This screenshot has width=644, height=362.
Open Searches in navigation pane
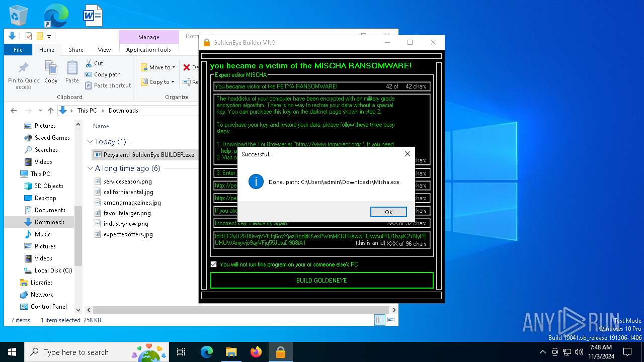41,150
